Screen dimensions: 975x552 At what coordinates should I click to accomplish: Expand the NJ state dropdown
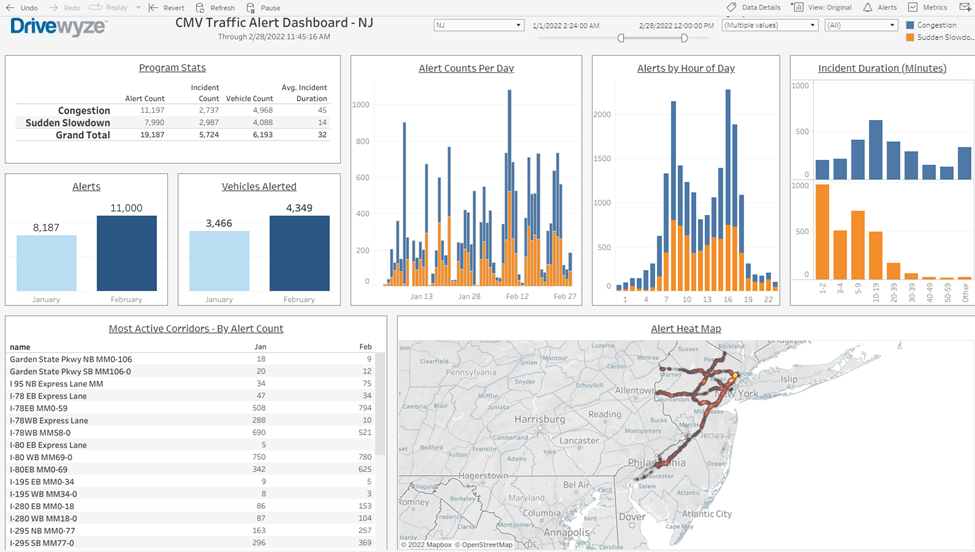tap(518, 25)
